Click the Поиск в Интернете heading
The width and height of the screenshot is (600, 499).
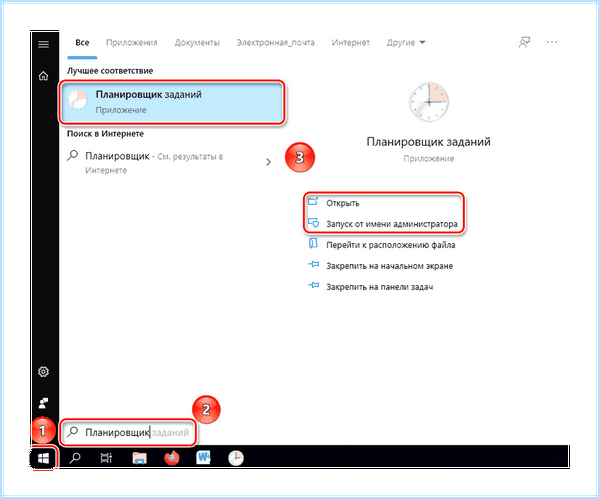105,134
